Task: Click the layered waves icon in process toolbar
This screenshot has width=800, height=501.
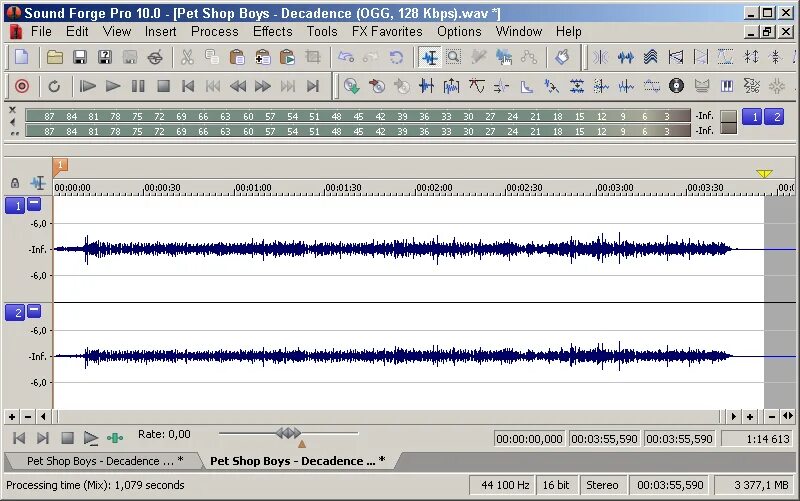Action: [x=651, y=57]
